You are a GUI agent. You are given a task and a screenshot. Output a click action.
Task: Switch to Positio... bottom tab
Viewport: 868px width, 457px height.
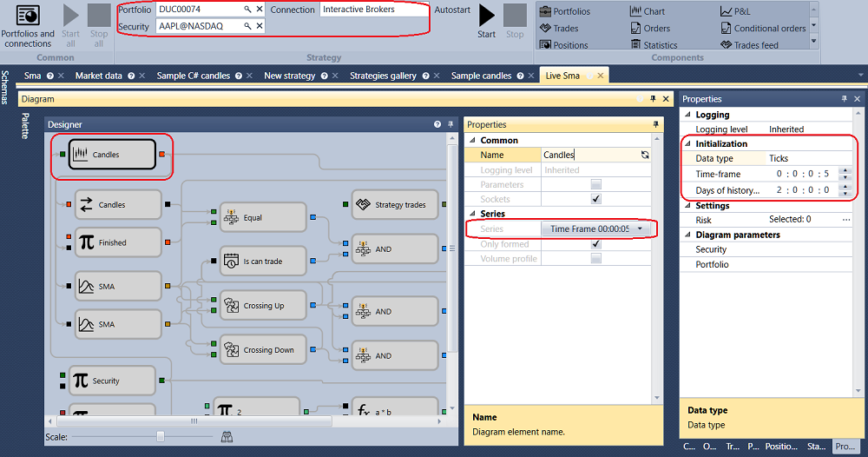click(x=781, y=446)
